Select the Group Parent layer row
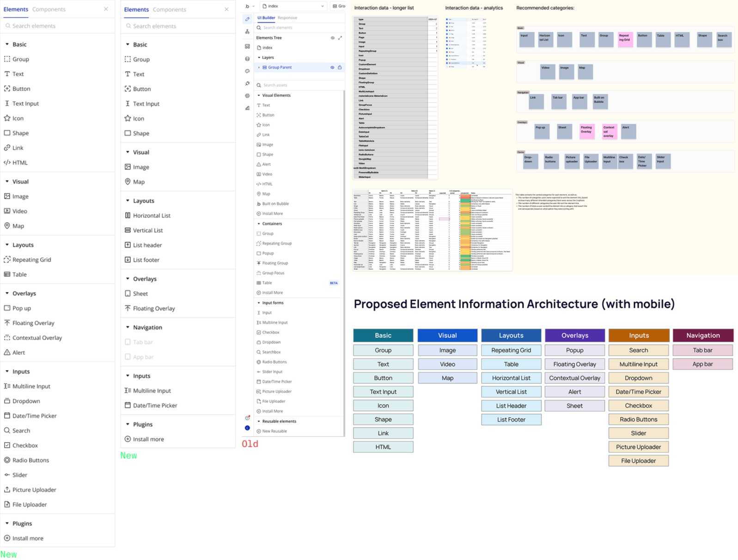The width and height of the screenshot is (738, 560). (x=299, y=67)
